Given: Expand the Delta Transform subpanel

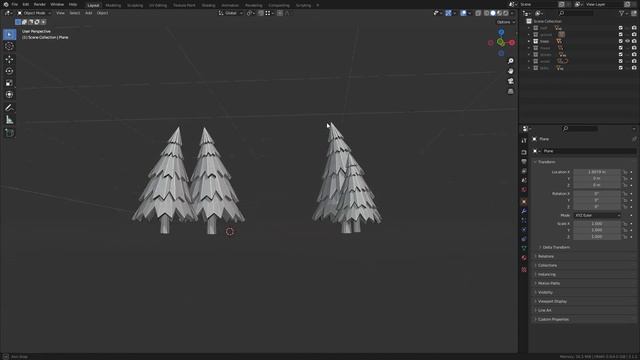Looking at the screenshot, I should (x=556, y=247).
